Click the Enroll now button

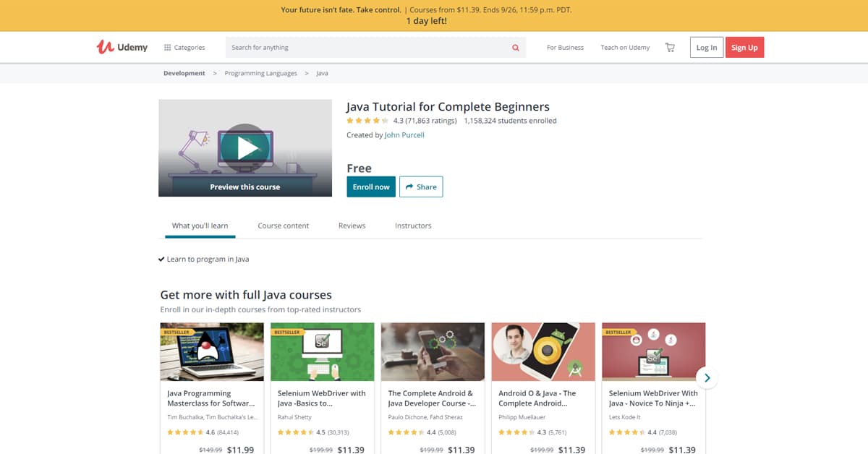370,187
